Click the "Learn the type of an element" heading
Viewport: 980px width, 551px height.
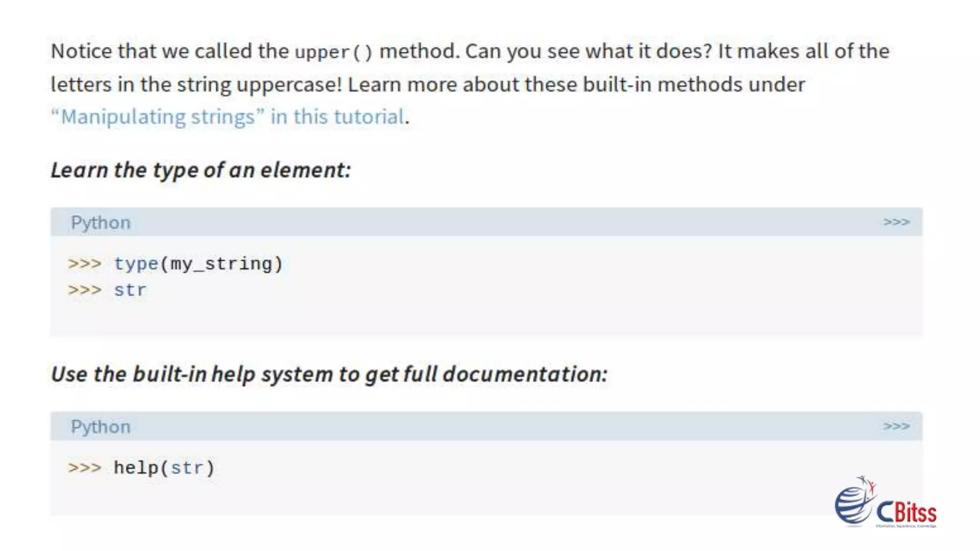201,170
